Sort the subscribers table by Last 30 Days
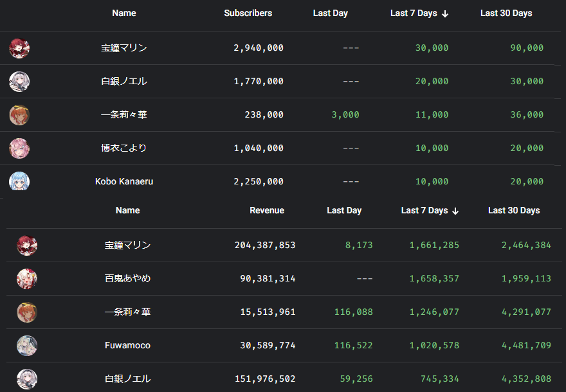Viewport: 566px width, 392px height. click(x=506, y=13)
